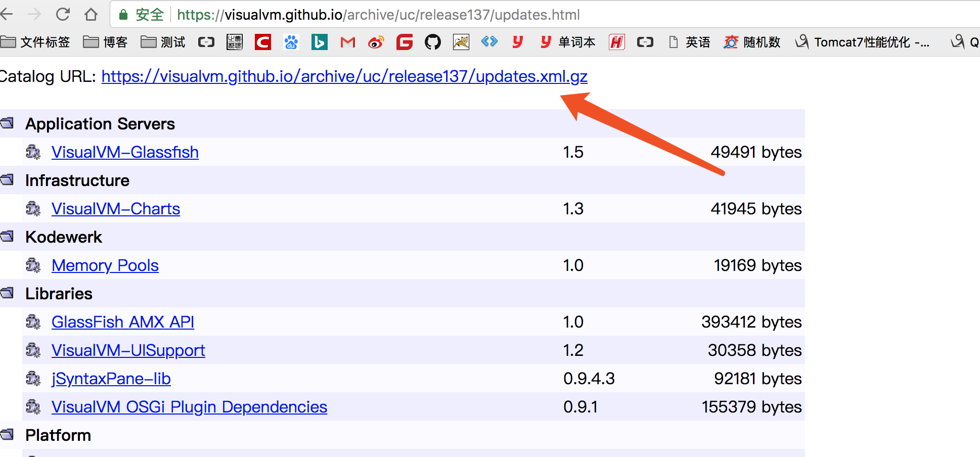
Task: Open the catalog updates.xml.gz link
Action: click(x=344, y=76)
